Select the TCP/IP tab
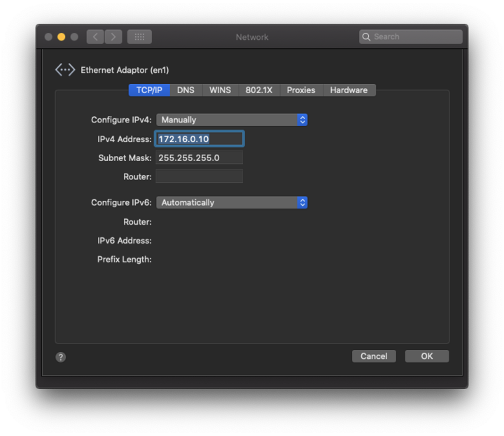The width and height of the screenshot is (504, 436). click(x=149, y=90)
